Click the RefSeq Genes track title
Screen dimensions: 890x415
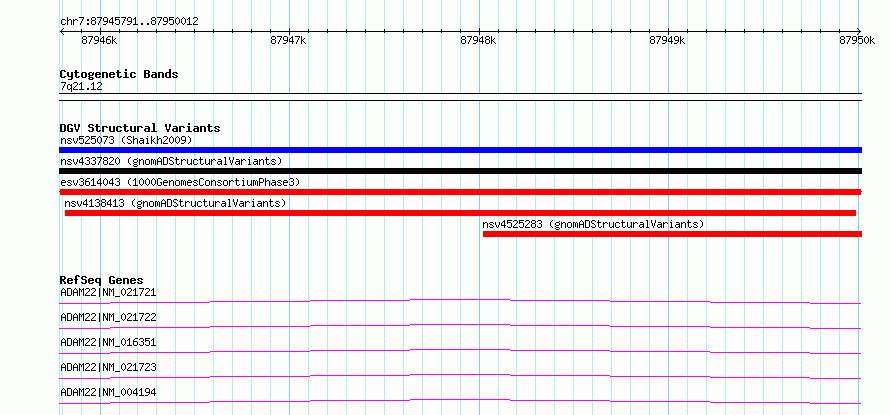(101, 280)
